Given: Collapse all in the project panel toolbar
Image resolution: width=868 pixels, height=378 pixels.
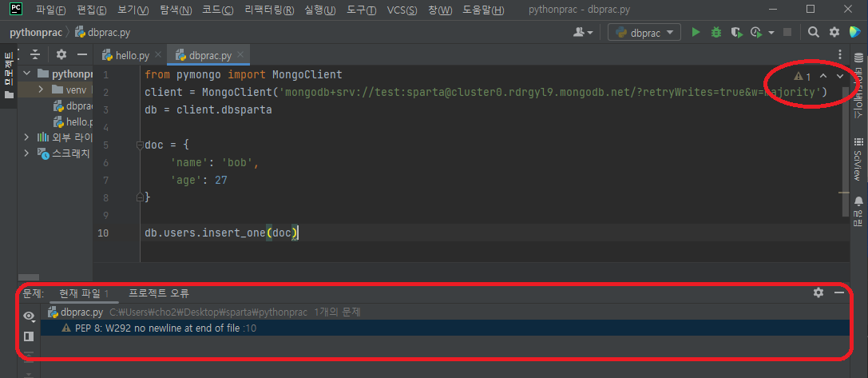Looking at the screenshot, I should (x=35, y=54).
